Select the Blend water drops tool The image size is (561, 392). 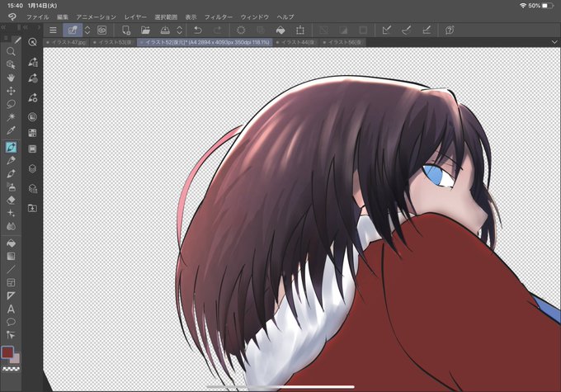click(x=11, y=226)
